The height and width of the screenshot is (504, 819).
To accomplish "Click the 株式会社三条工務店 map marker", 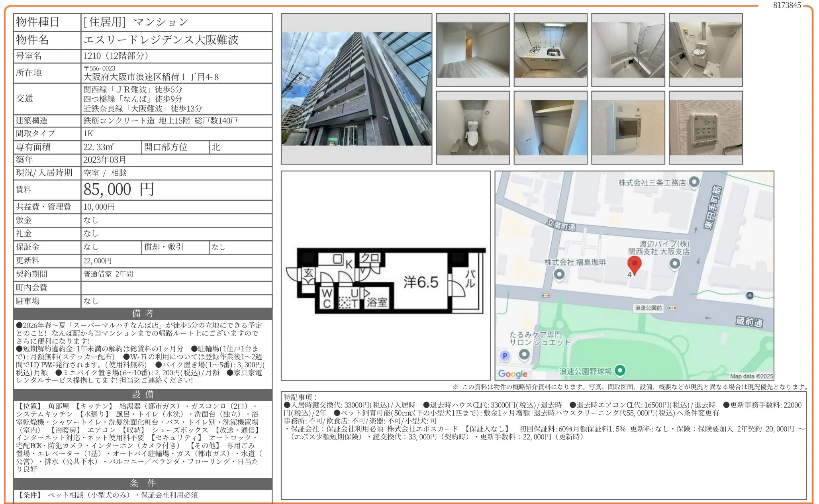I will click(x=694, y=182).
